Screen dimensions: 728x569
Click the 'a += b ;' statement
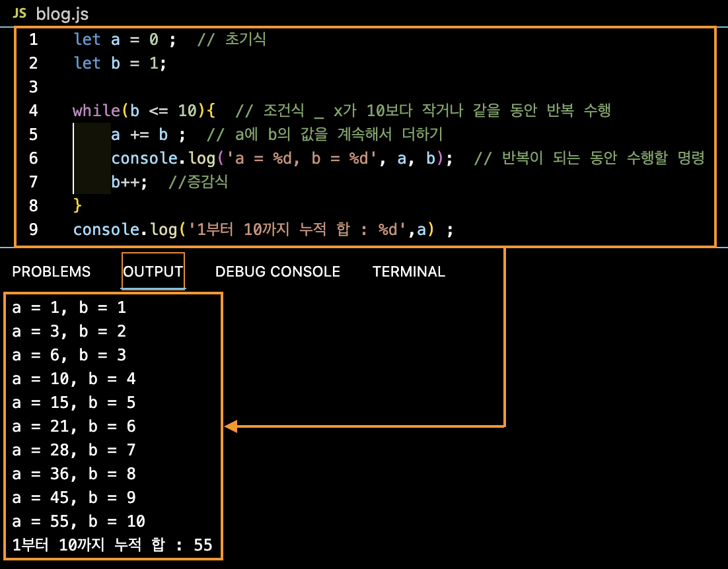coord(148,135)
